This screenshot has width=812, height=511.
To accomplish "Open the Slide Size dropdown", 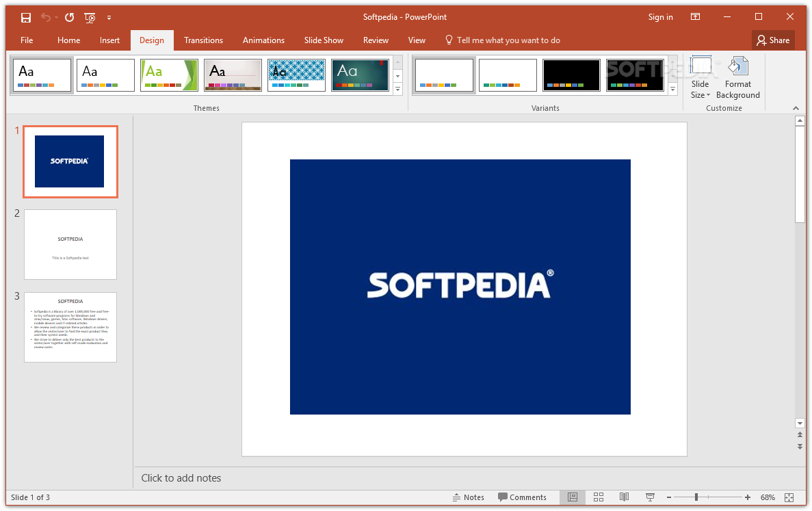I will (700, 78).
